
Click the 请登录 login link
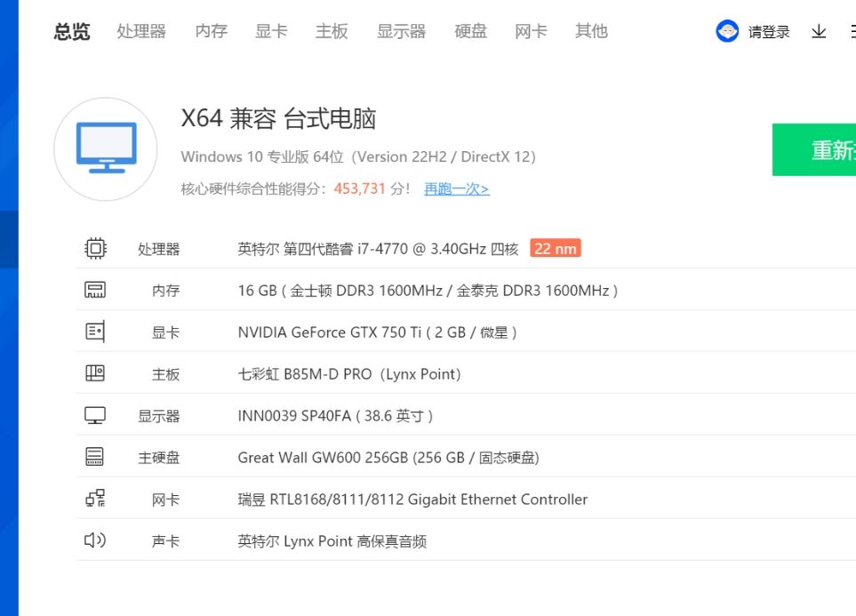[x=769, y=32]
